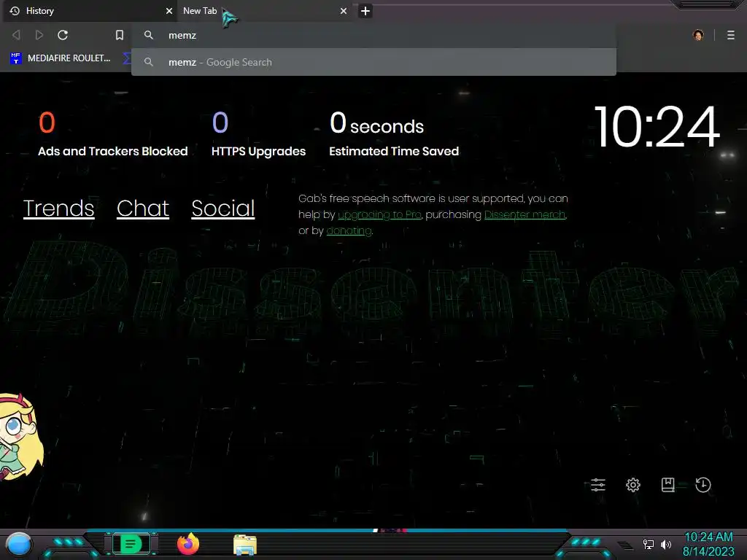747x560 pixels.
Task: Click the HTTPS Upgrades counter
Action: click(x=258, y=134)
